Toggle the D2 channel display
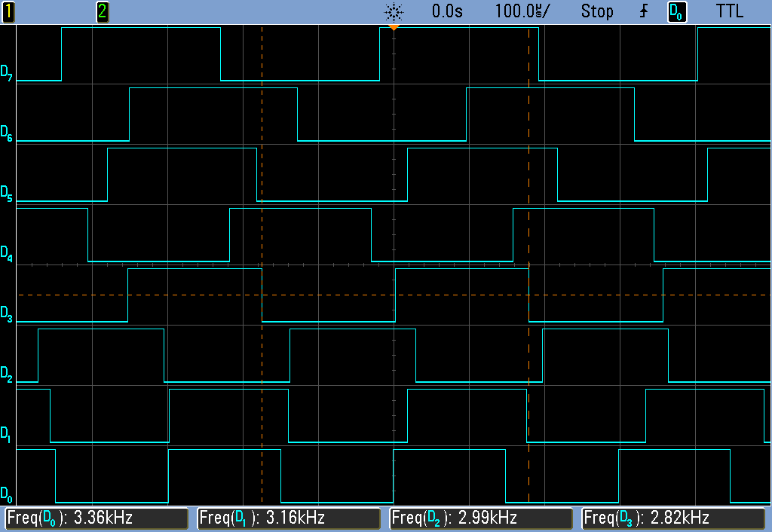772x532 pixels. tap(8, 375)
